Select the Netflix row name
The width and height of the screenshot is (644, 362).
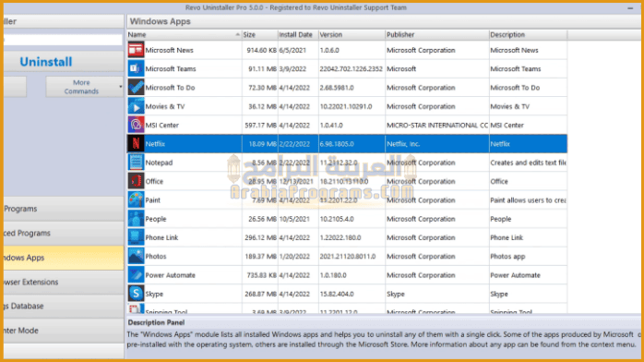point(155,144)
